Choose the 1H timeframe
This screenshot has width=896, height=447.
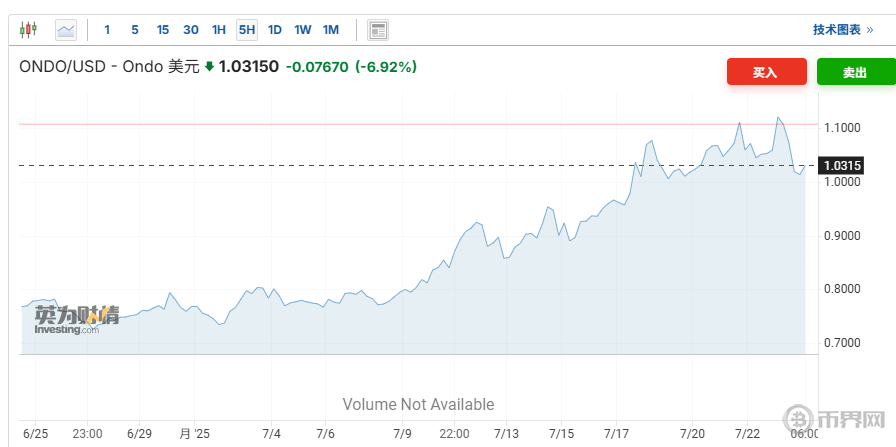tap(219, 30)
